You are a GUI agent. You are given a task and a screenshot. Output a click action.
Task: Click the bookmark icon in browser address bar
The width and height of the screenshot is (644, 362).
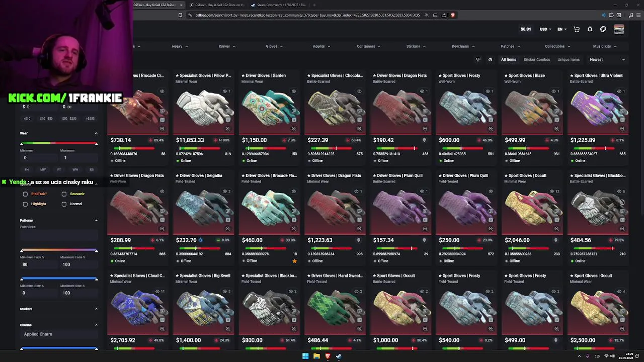click(180, 15)
